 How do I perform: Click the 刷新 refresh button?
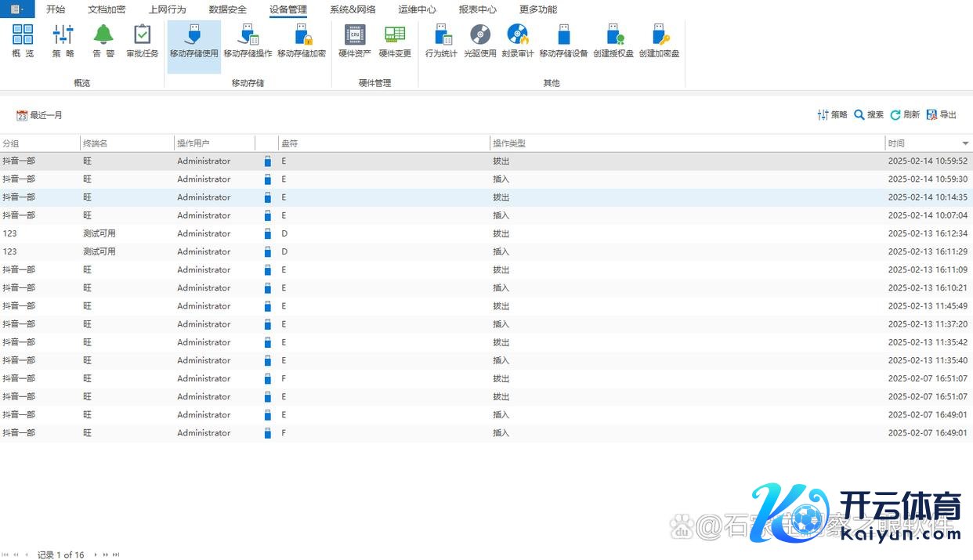click(905, 114)
